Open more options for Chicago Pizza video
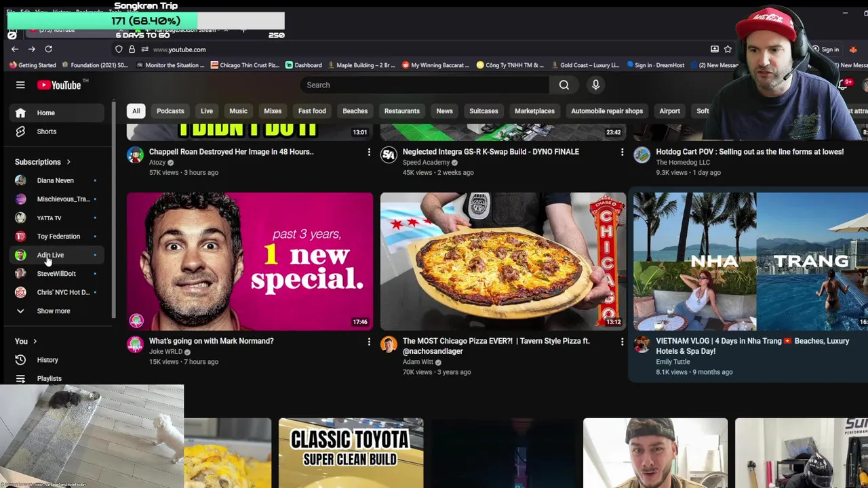Screen dimensions: 868x488 click(x=622, y=342)
